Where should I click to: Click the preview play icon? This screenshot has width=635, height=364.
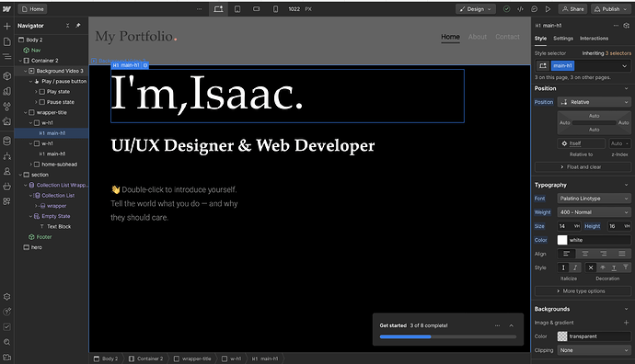pos(548,9)
